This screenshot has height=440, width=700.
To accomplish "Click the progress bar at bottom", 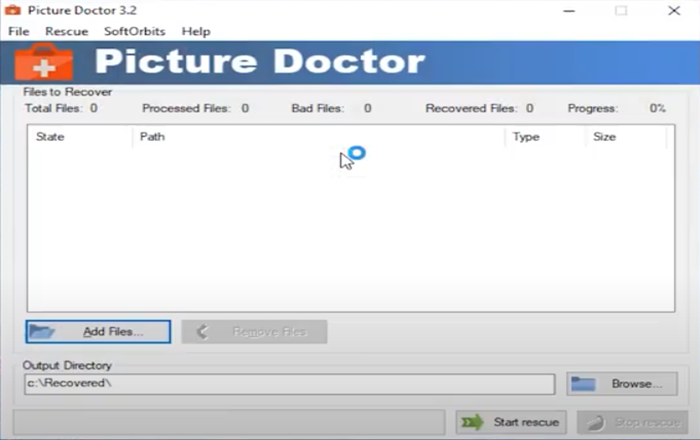I will click(x=229, y=422).
